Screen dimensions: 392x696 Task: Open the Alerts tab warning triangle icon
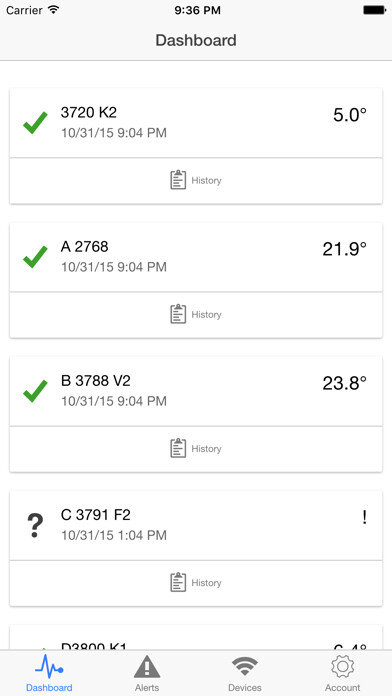pos(147,667)
